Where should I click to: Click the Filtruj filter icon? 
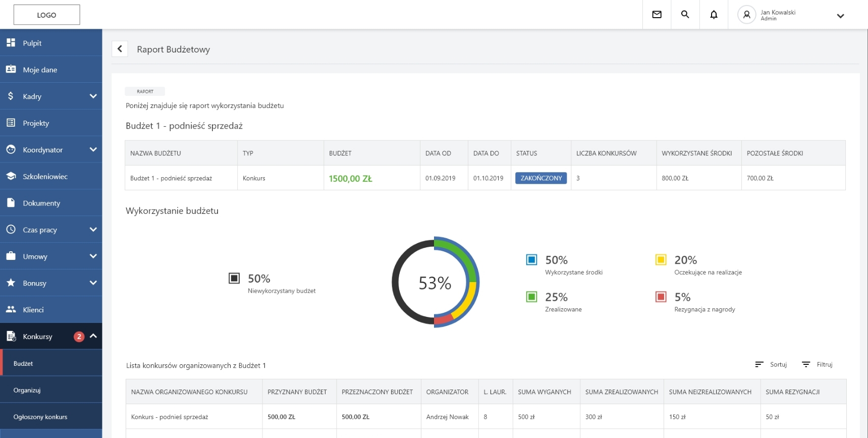[806, 364]
